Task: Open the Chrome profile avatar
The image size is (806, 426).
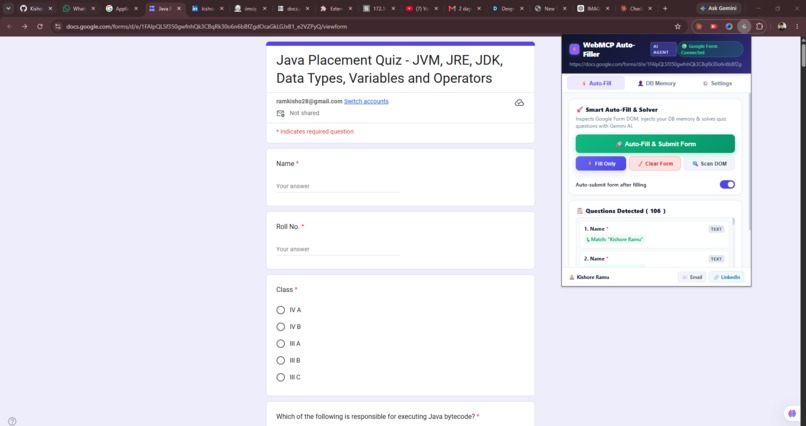Action: click(782, 27)
